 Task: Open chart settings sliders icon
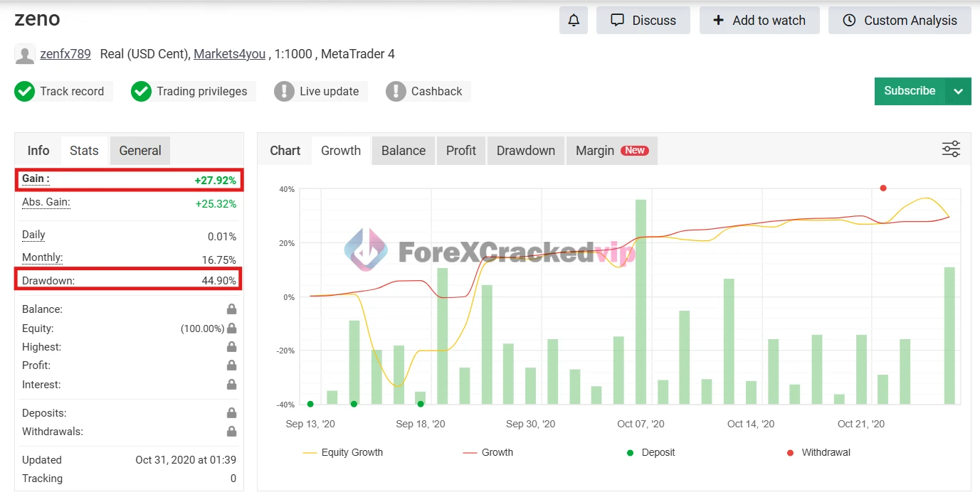click(x=951, y=149)
